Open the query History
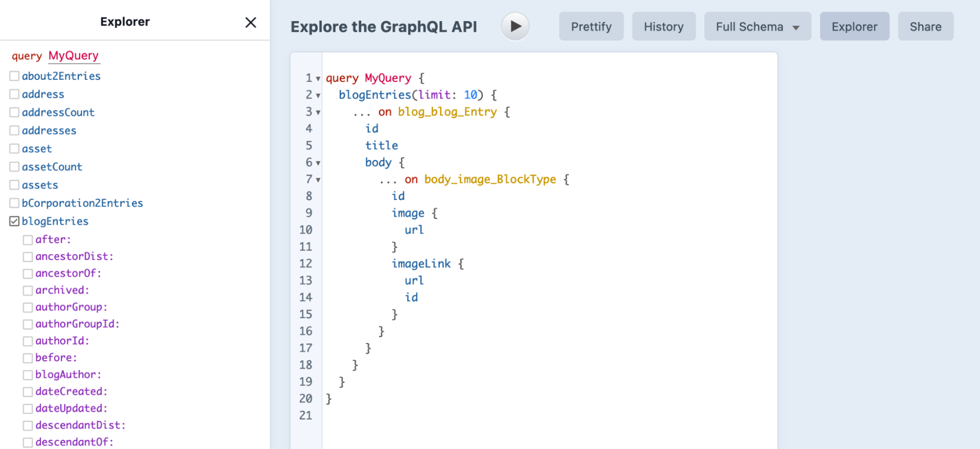This screenshot has height=449, width=980. tap(663, 26)
